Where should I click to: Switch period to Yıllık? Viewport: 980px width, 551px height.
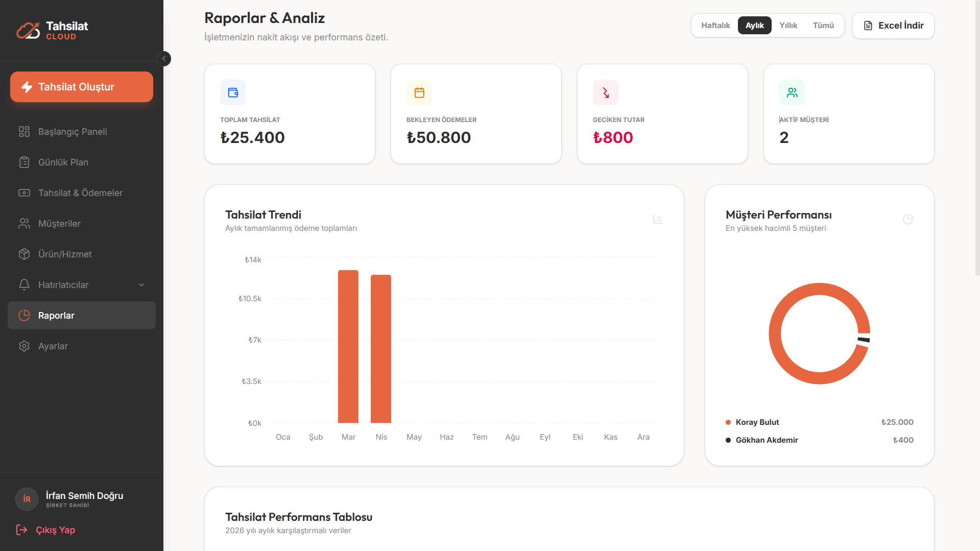tap(788, 26)
